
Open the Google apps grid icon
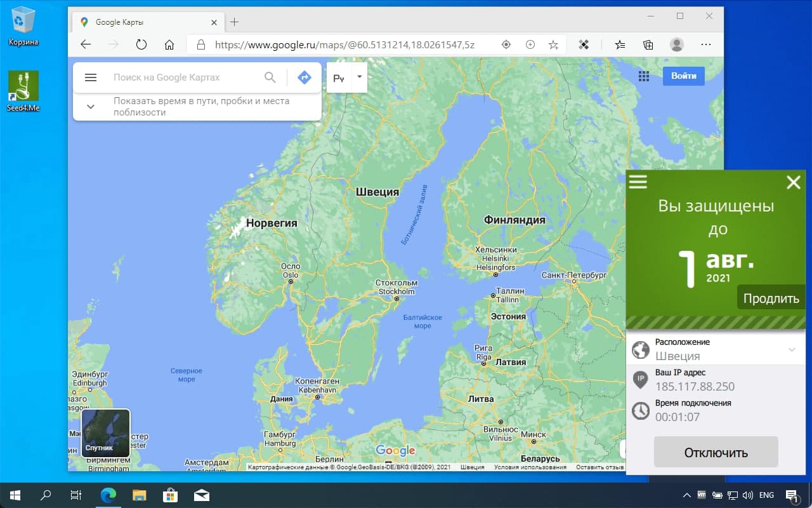(644, 76)
